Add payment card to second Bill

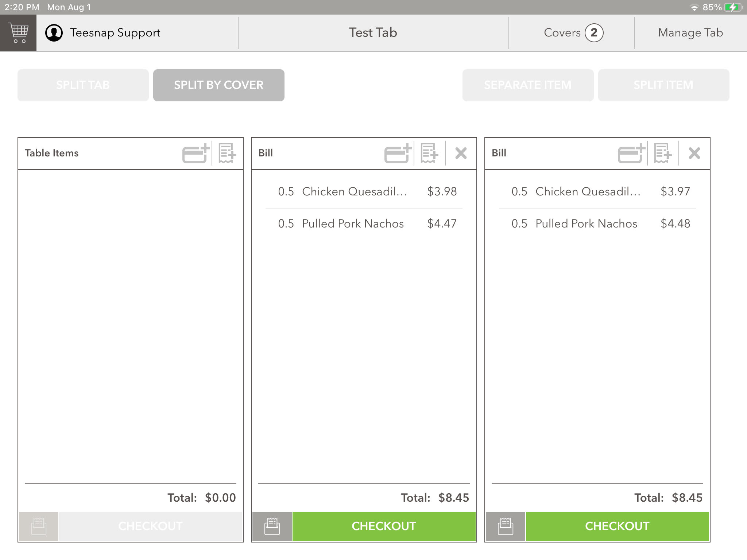[x=631, y=153]
